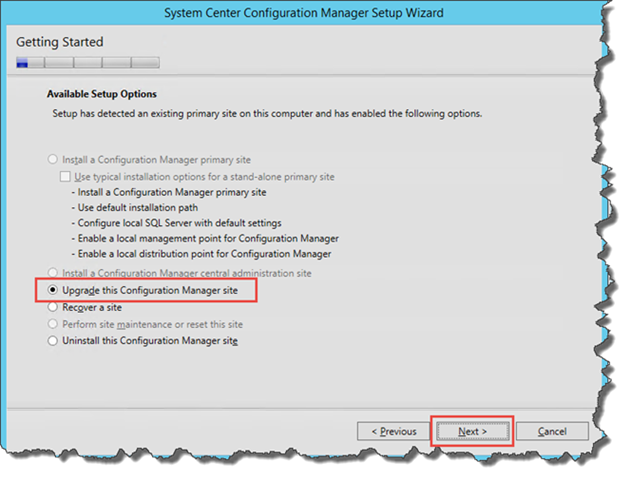Screen dimensions: 631x481
Task: Click the 'Available Setup Options' heading
Action: click(102, 94)
